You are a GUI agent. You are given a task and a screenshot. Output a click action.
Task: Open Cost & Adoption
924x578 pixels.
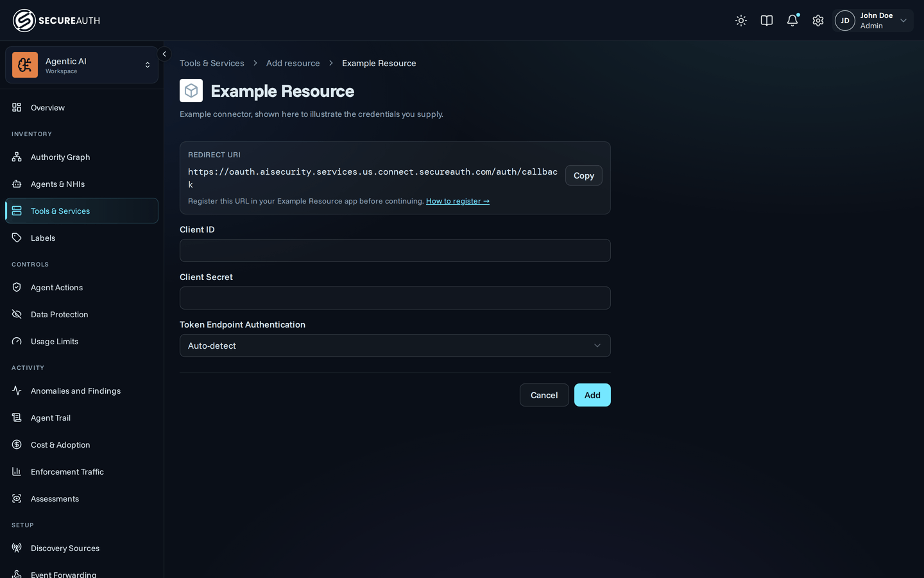click(x=81, y=444)
